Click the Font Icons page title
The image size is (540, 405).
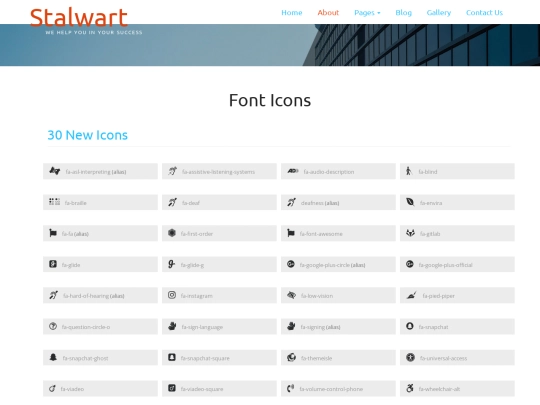tap(270, 101)
